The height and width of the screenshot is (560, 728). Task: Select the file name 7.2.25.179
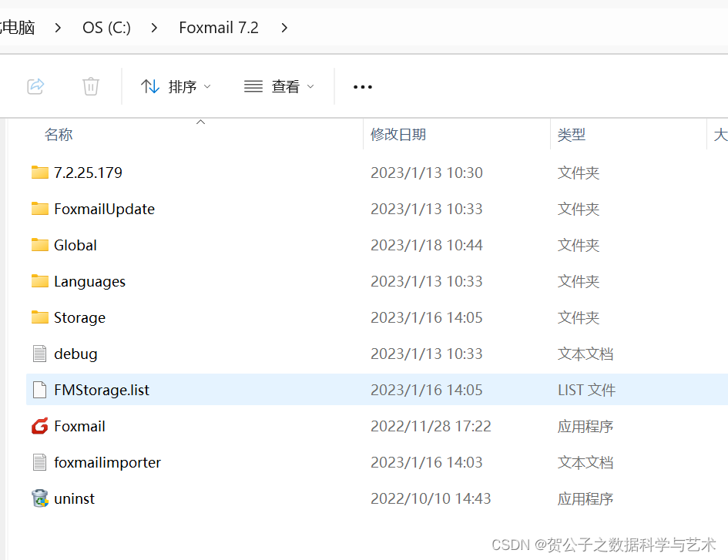88,173
